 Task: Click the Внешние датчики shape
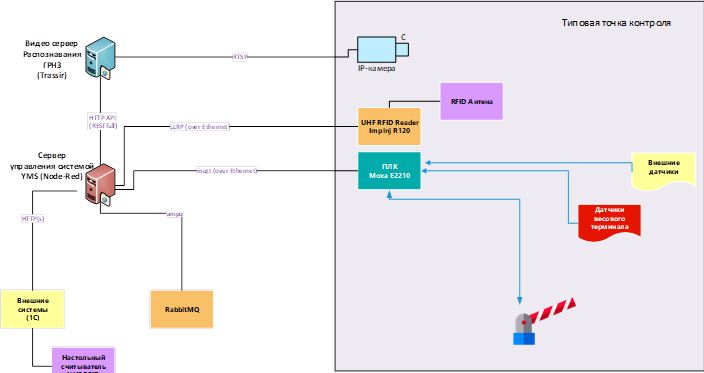tap(664, 171)
